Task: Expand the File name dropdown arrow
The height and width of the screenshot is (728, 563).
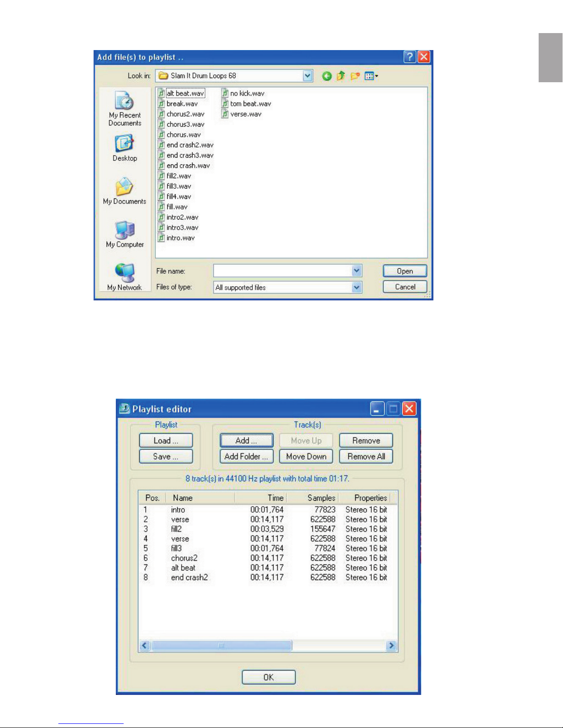Action: (357, 271)
